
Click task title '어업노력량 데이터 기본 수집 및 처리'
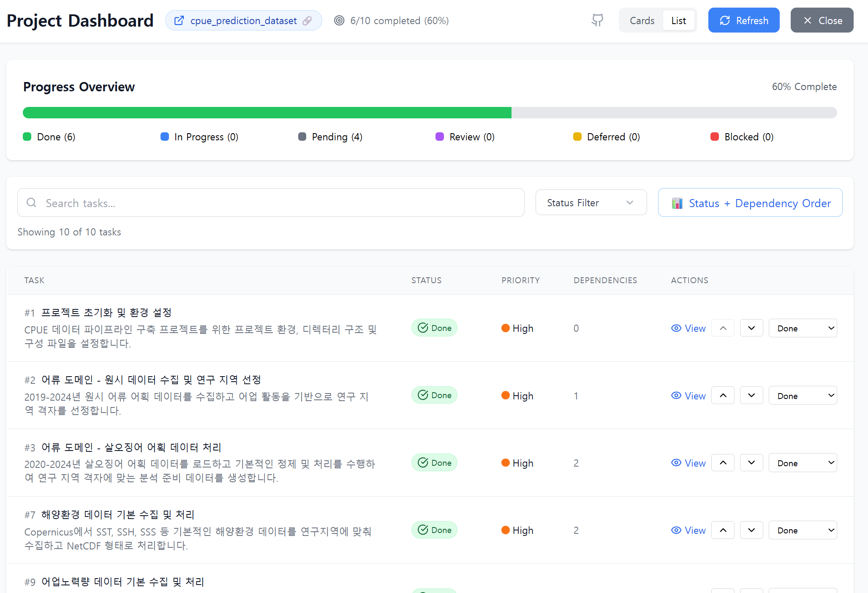[122, 582]
